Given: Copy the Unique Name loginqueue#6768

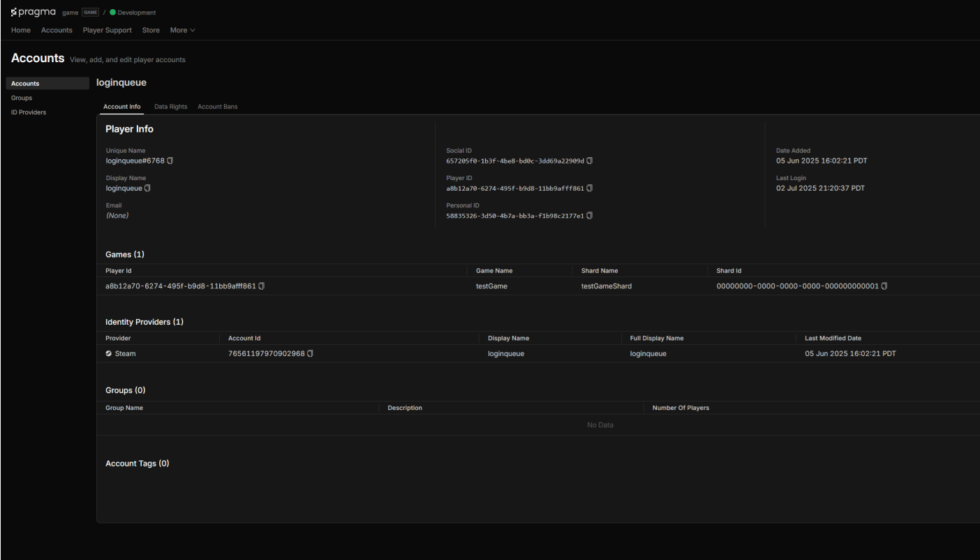Looking at the screenshot, I should pyautogui.click(x=170, y=161).
